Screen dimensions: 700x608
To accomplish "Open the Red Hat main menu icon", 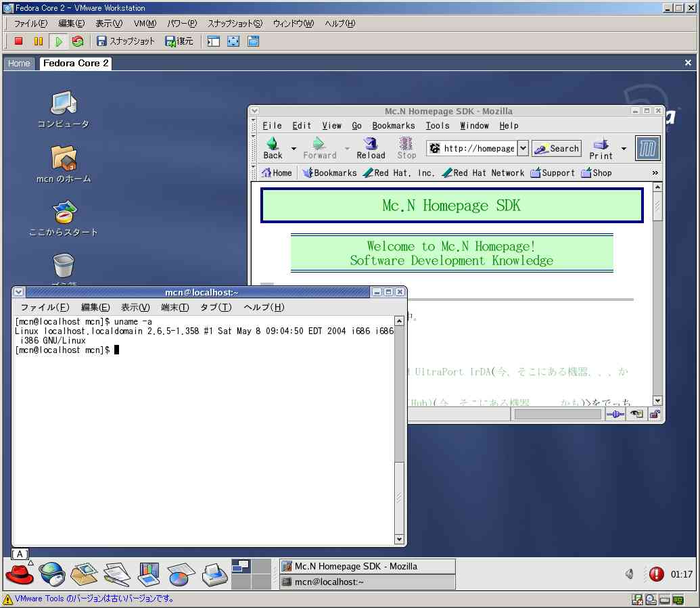I will click(x=20, y=574).
